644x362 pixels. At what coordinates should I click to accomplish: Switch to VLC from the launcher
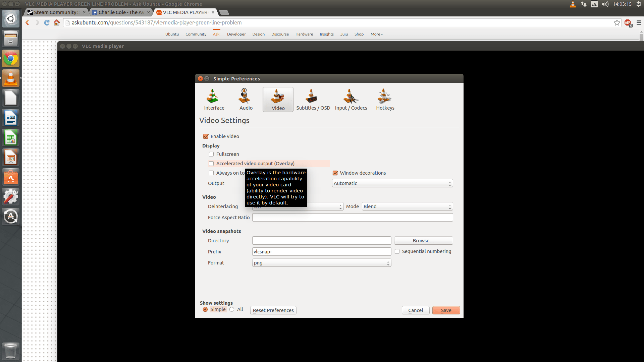11,78
